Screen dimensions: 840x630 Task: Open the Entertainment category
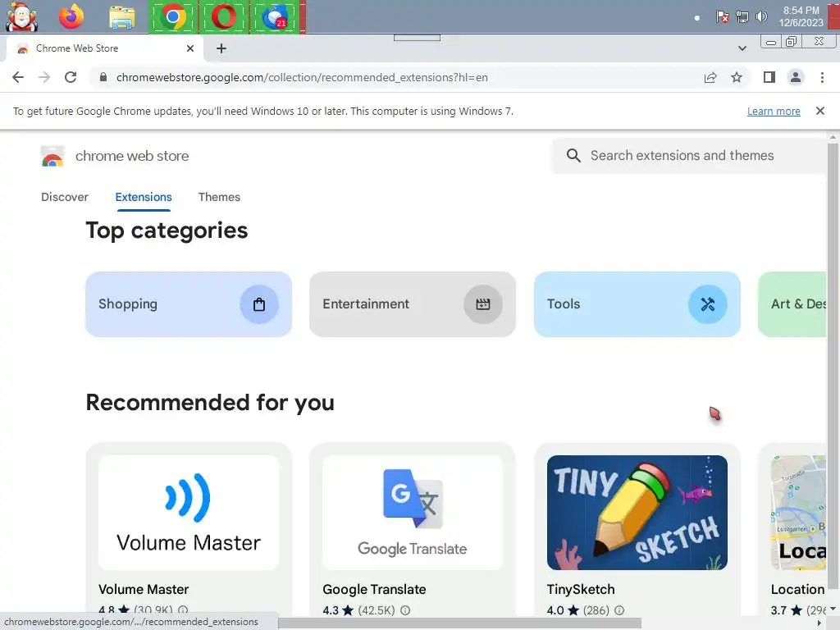pos(413,304)
